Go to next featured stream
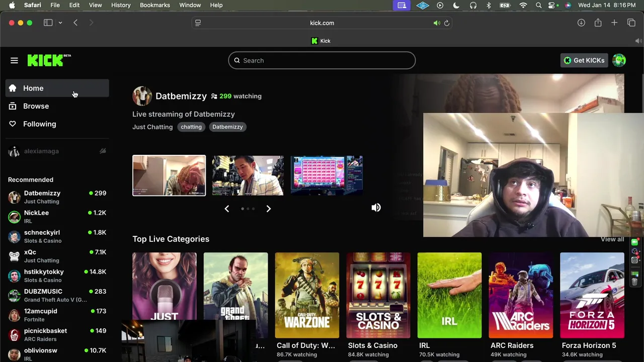Viewport: 644px width, 362px height. click(x=268, y=209)
